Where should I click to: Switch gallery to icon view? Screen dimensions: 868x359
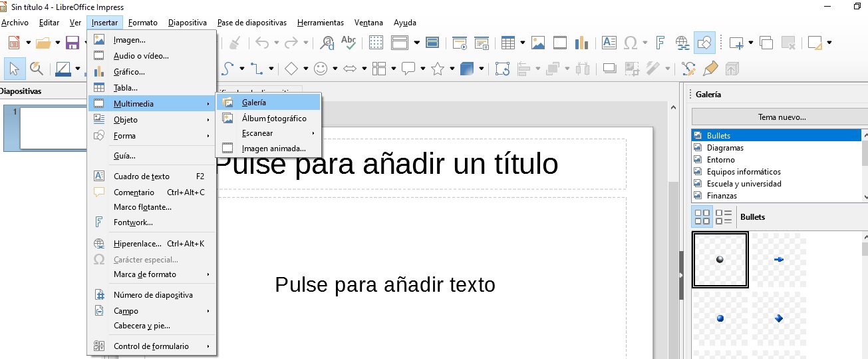tap(702, 216)
